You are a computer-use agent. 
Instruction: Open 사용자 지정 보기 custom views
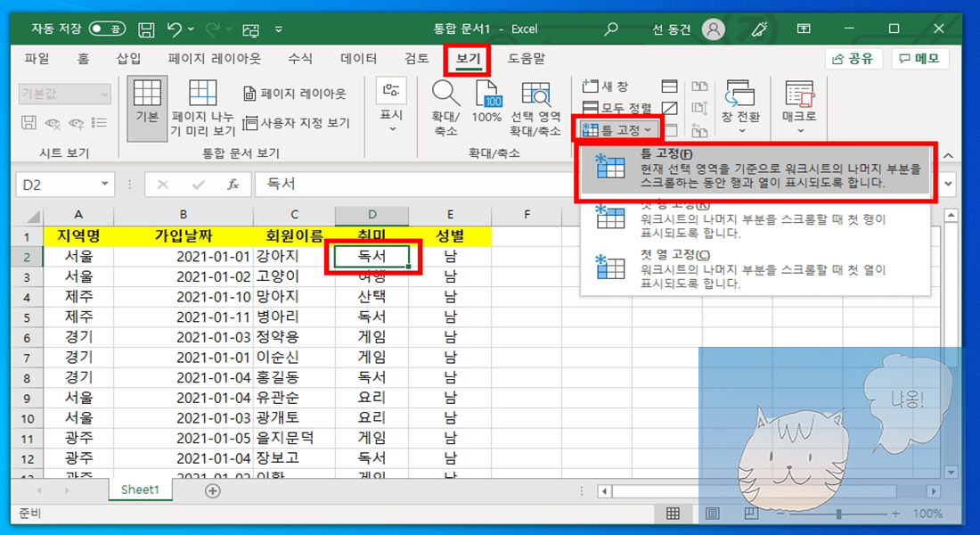(297, 123)
